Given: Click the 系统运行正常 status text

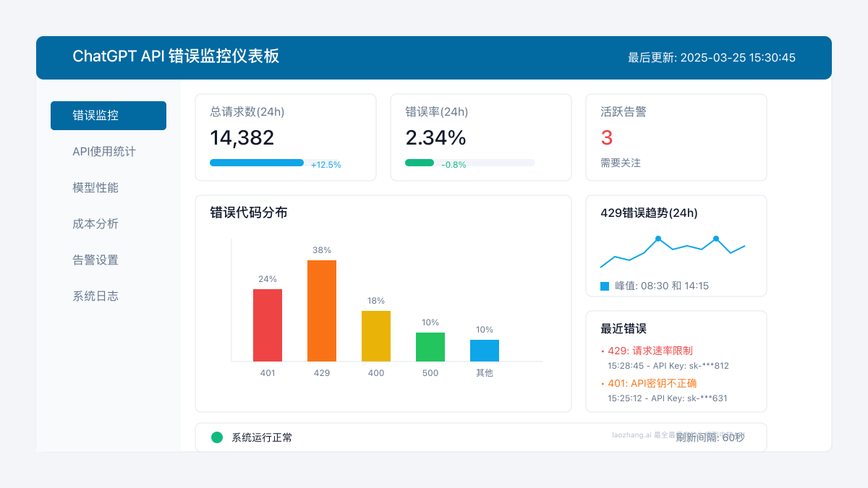Looking at the screenshot, I should click(x=262, y=437).
